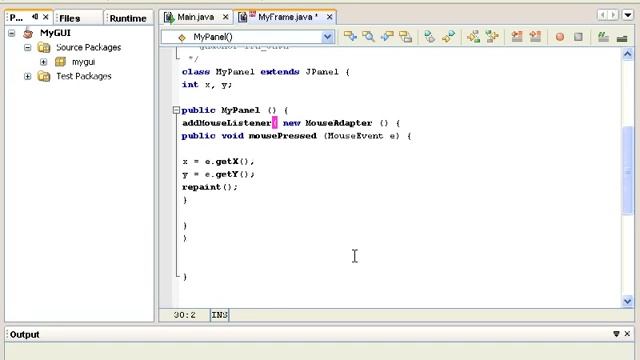Close the Projects panel tab
The image size is (640, 360).
click(x=46, y=17)
